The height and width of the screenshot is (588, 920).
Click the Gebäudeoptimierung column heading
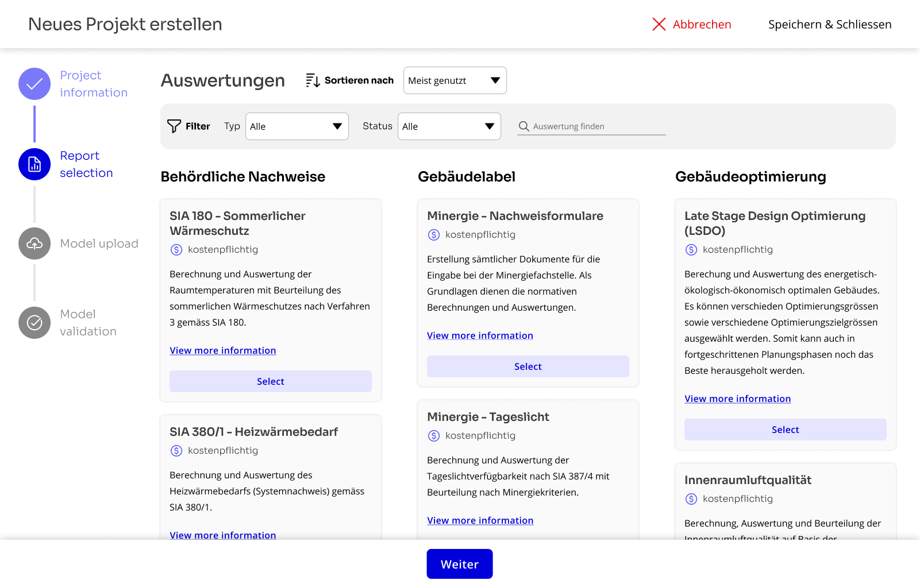[x=750, y=176]
